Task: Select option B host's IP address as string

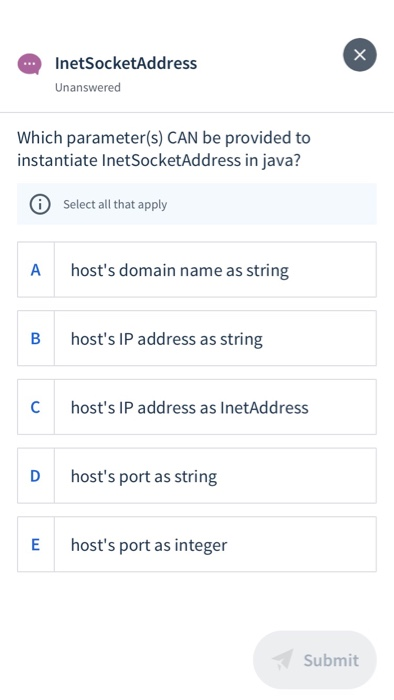Action: coord(197,338)
